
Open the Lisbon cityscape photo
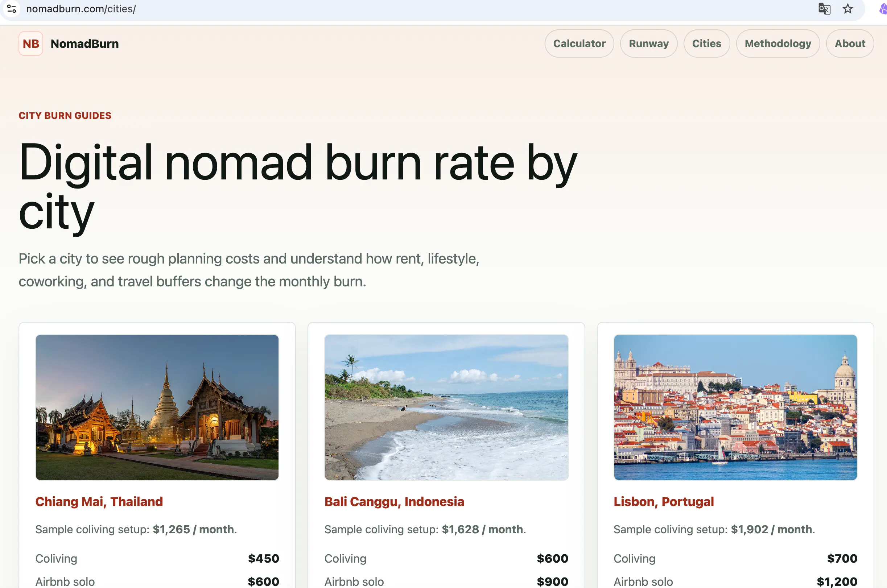click(x=735, y=407)
